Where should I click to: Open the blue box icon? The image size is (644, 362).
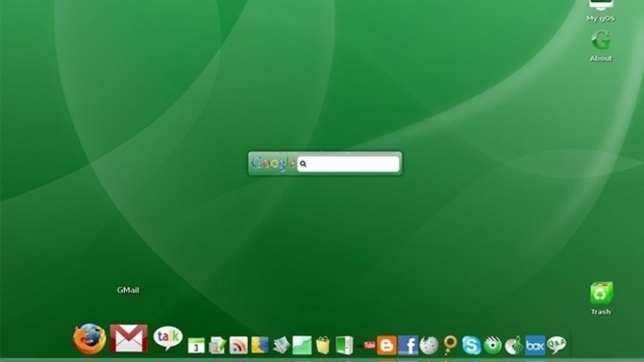[535, 345]
